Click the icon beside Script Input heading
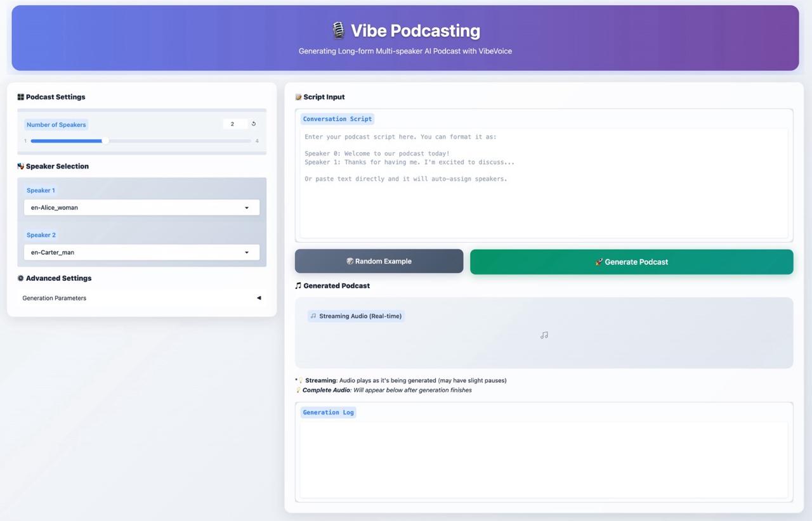This screenshot has width=812, height=521. pos(298,97)
